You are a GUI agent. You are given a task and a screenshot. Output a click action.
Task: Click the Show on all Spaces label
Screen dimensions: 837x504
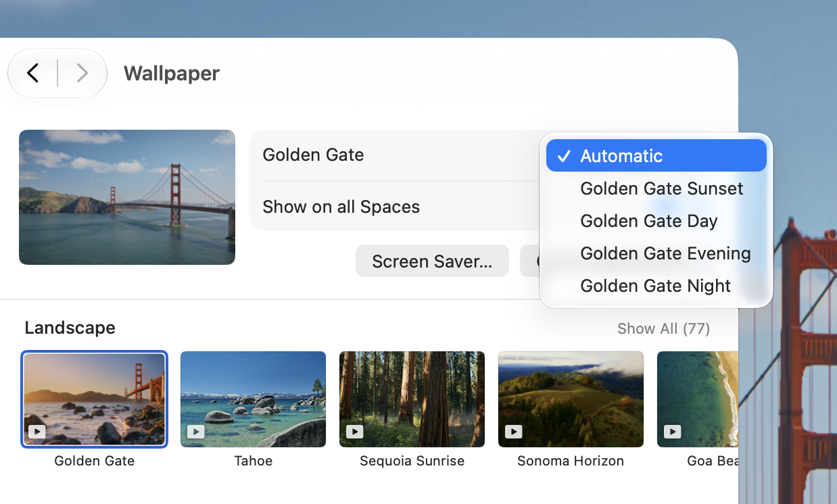[341, 207]
